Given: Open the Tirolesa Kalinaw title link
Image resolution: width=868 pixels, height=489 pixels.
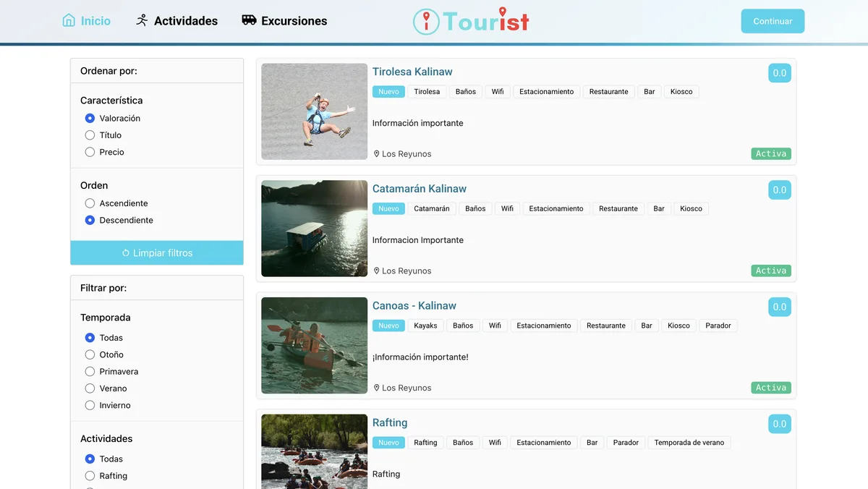Looking at the screenshot, I should [412, 72].
